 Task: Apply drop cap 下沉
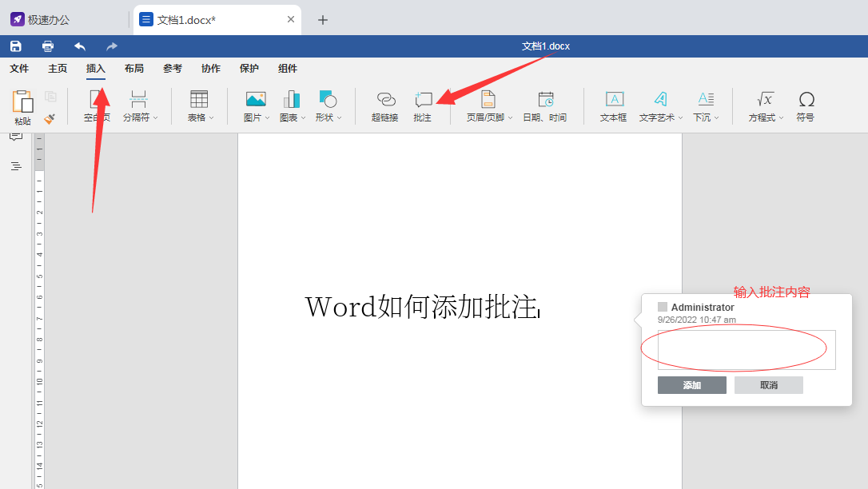click(x=705, y=106)
